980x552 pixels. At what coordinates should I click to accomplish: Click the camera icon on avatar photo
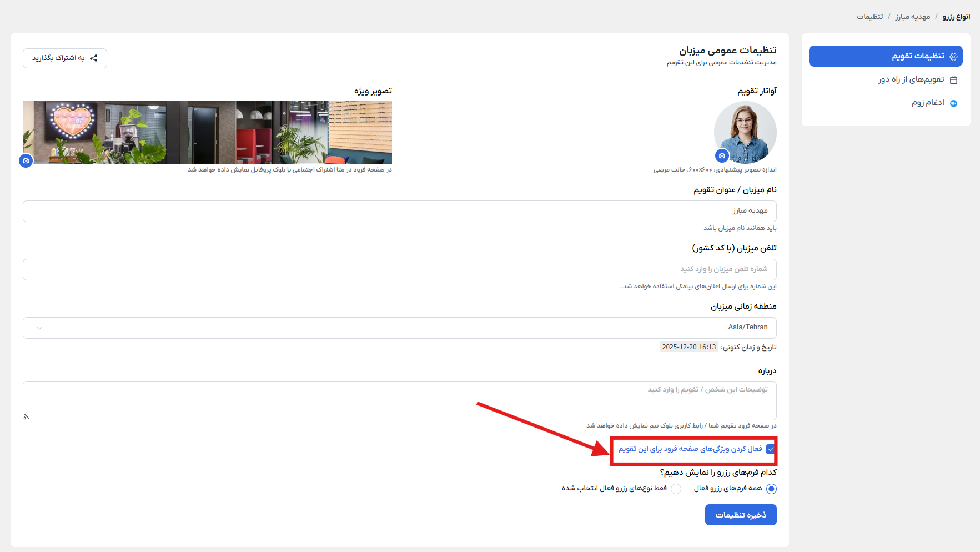click(x=722, y=155)
